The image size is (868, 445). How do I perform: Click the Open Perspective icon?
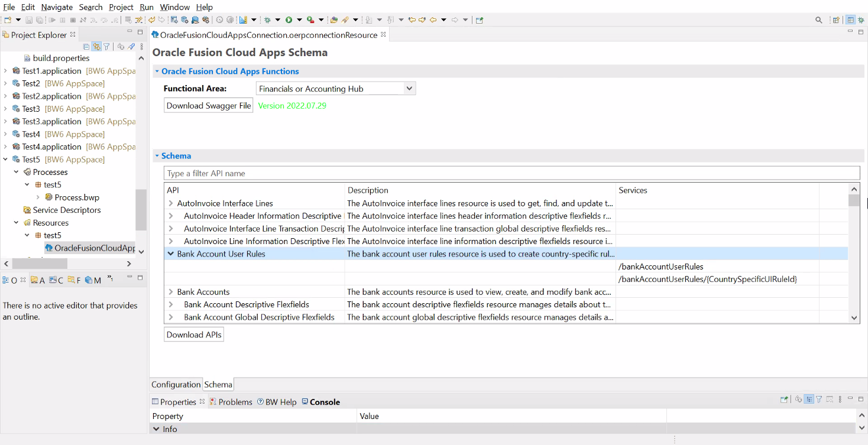point(836,20)
